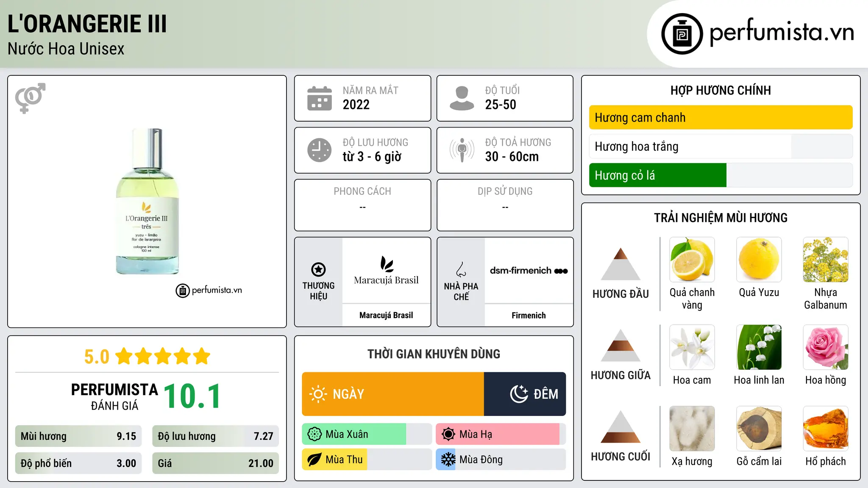Click the age range 25-50

click(x=501, y=105)
